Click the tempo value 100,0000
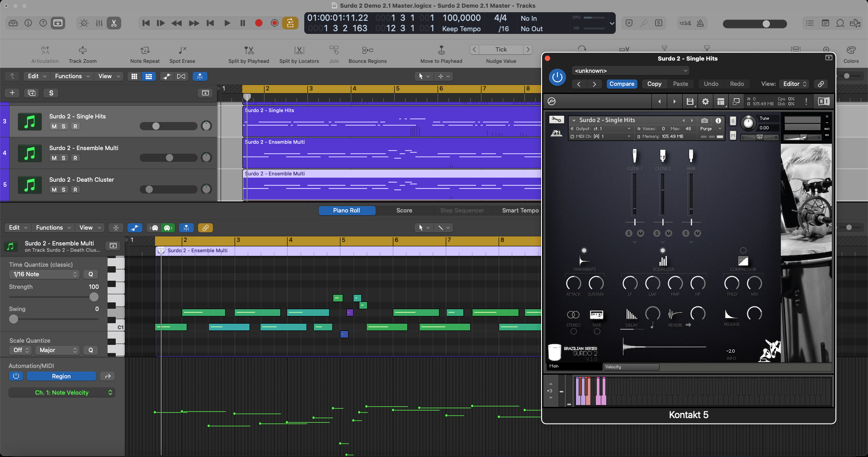Screen dimensions: 868x457 462,18
